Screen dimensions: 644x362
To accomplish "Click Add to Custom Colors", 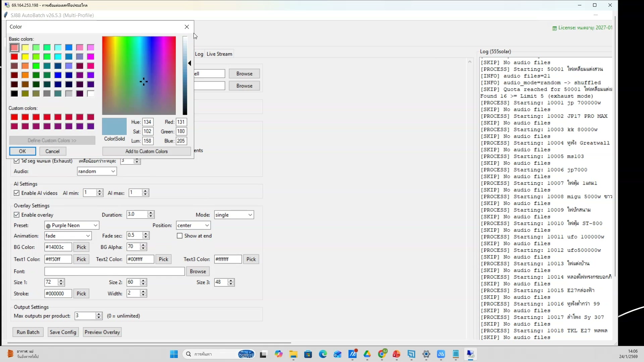I will [x=147, y=151].
